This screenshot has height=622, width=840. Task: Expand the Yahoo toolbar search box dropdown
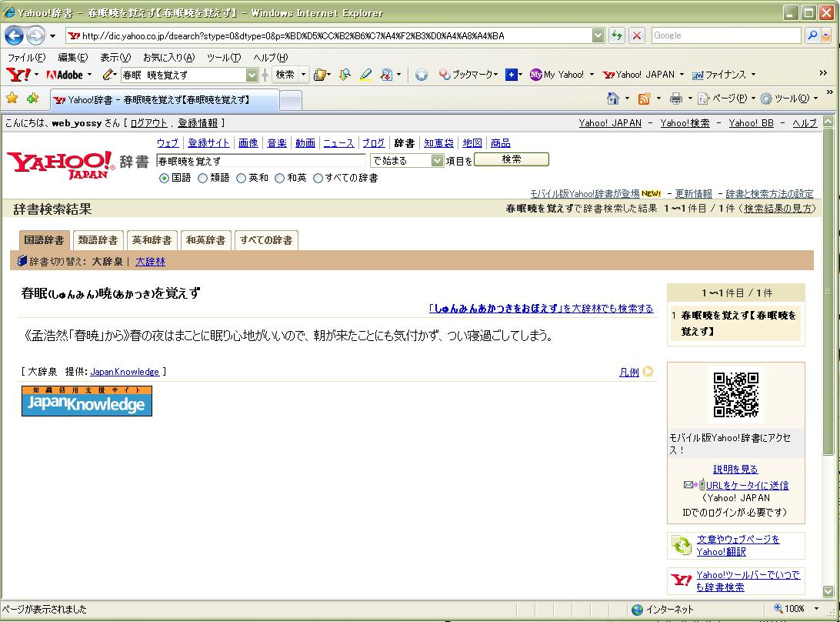[252, 75]
